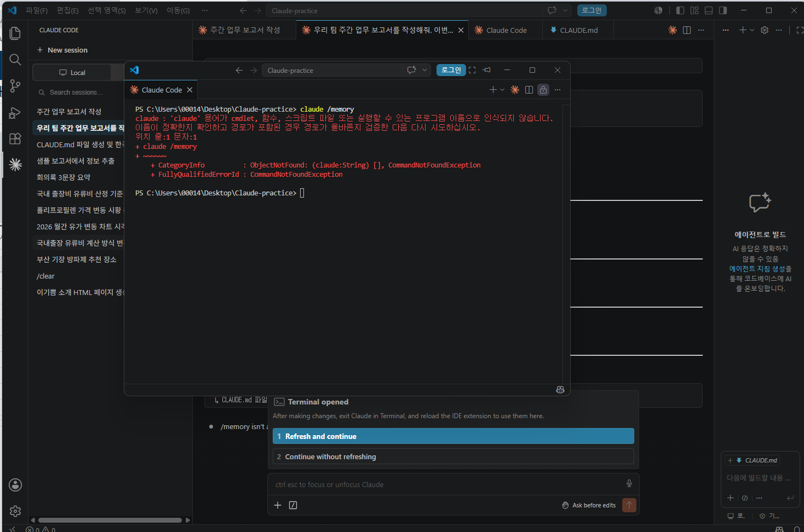
Task: Click Claude icon in floating window toolbar
Action: click(515, 90)
